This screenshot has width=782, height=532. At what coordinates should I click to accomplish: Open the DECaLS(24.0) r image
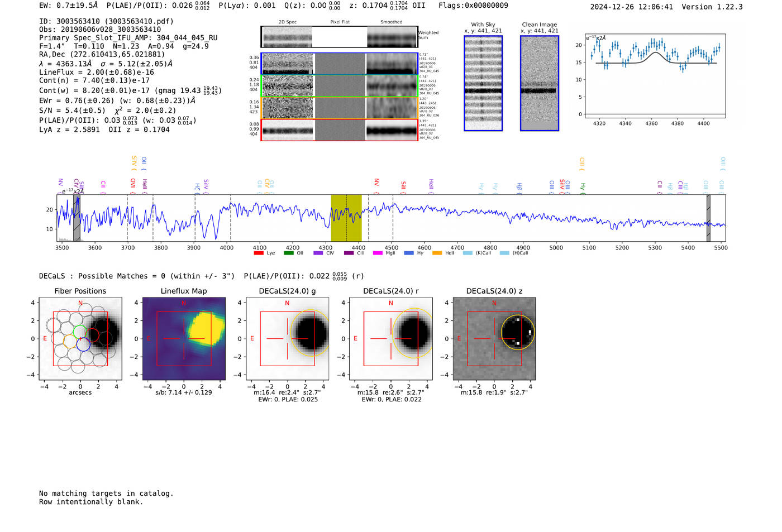[390, 339]
